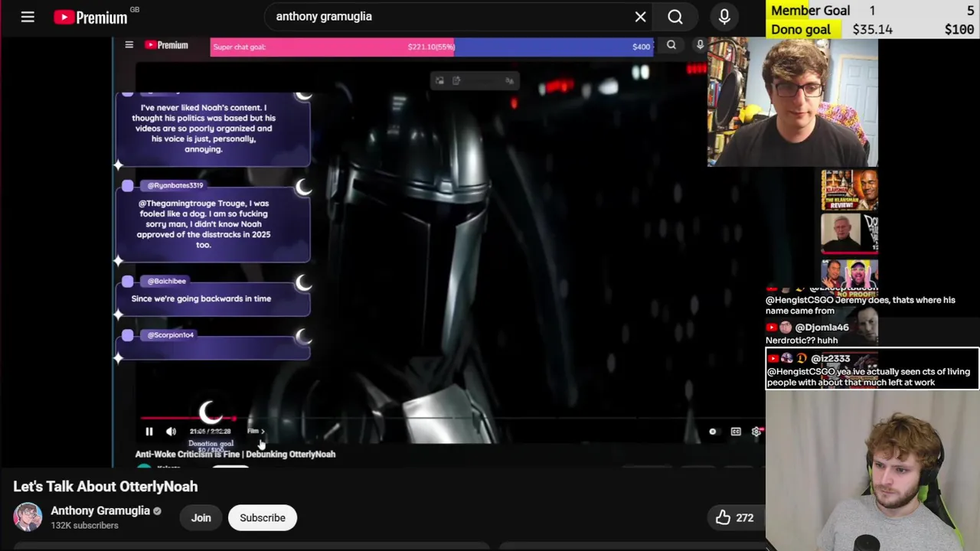Image resolution: width=980 pixels, height=551 pixels.
Task: Click the 'Anti-Woke Criticism is Fine' title
Action: pos(235,454)
